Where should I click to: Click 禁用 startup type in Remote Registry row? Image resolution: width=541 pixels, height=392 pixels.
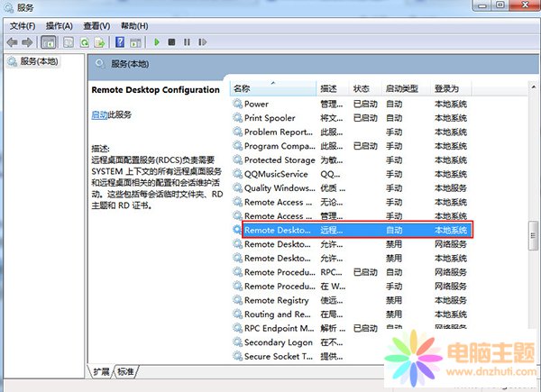394,300
